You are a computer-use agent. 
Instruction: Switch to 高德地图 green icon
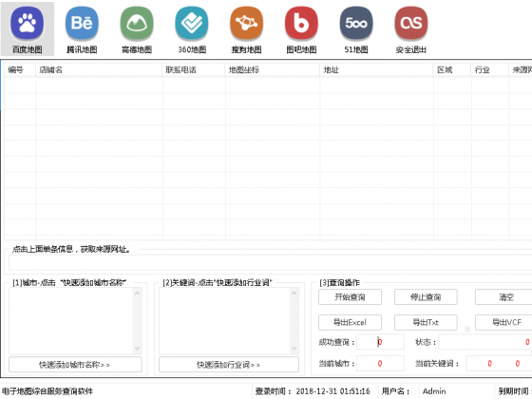pyautogui.click(x=137, y=24)
